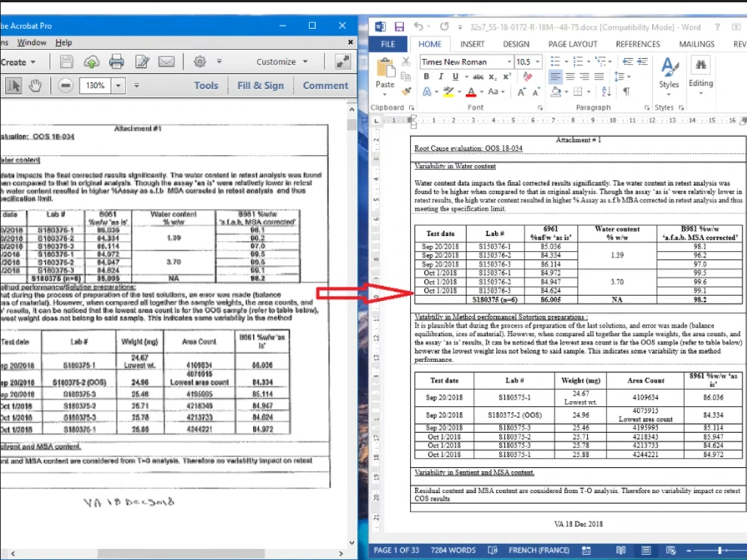Switch to the PAGE LAYOUT tab

pos(573,44)
